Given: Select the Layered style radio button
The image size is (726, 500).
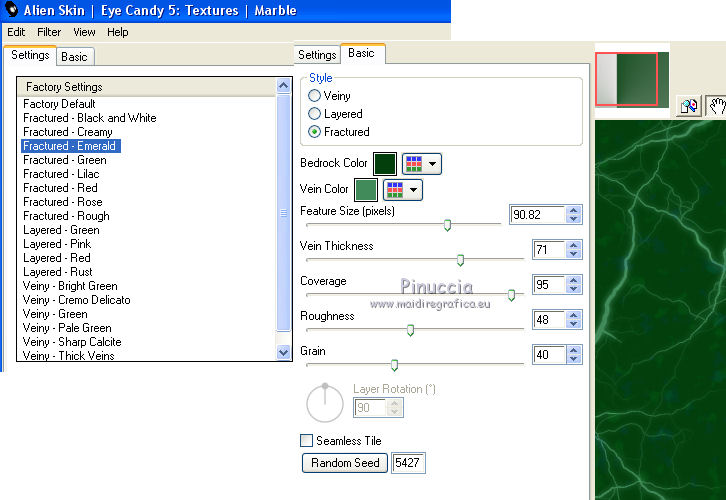Looking at the screenshot, I should click(x=314, y=113).
